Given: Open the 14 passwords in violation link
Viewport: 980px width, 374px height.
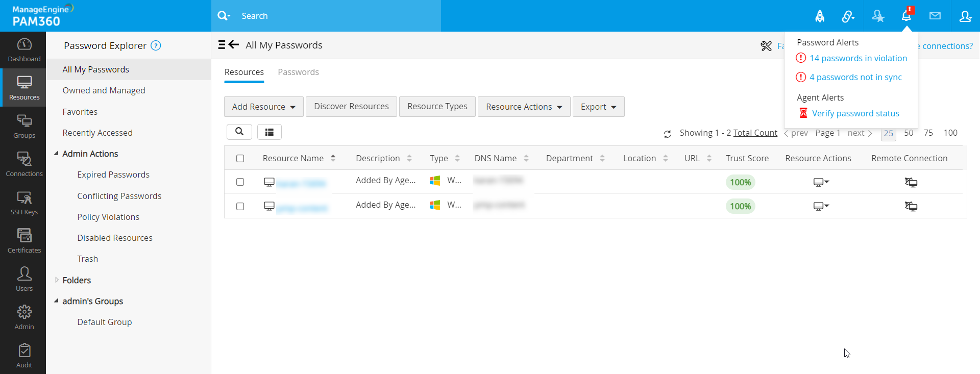Looking at the screenshot, I should [x=858, y=58].
